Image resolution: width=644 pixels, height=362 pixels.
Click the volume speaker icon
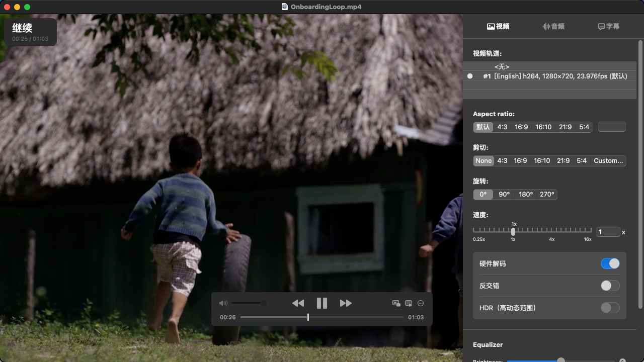(x=223, y=303)
